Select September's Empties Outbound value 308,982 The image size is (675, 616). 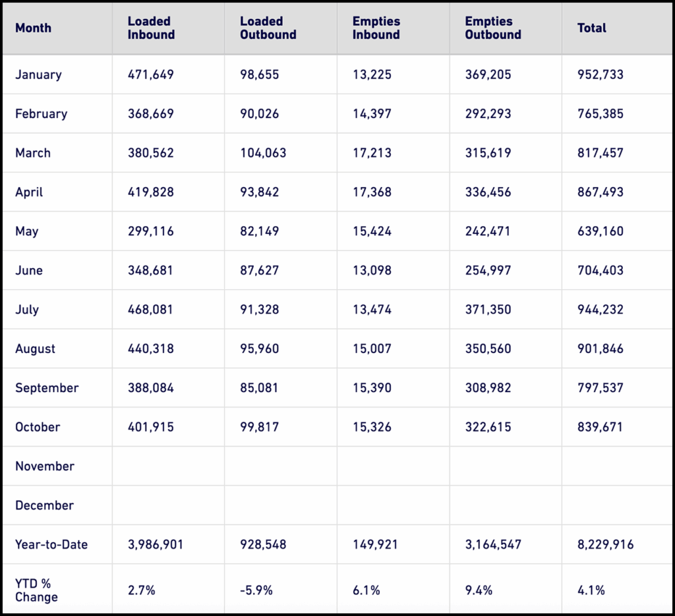(x=488, y=388)
